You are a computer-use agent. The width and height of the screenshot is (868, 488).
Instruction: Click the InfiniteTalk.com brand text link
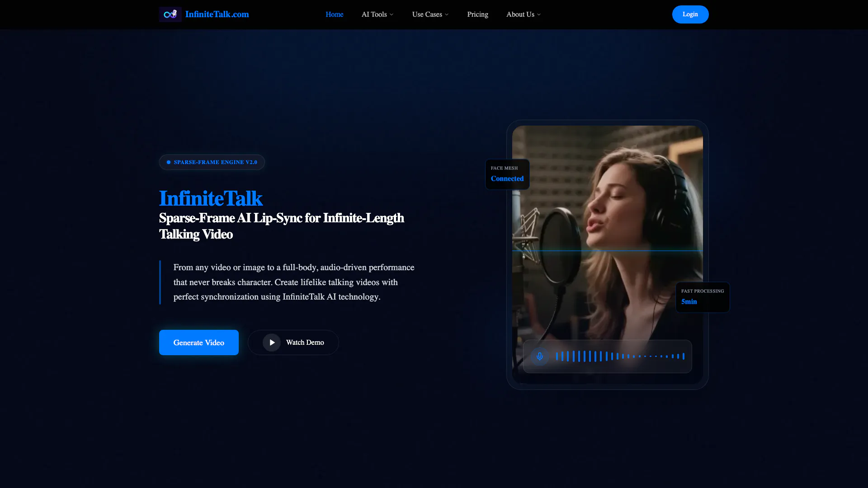pos(217,14)
